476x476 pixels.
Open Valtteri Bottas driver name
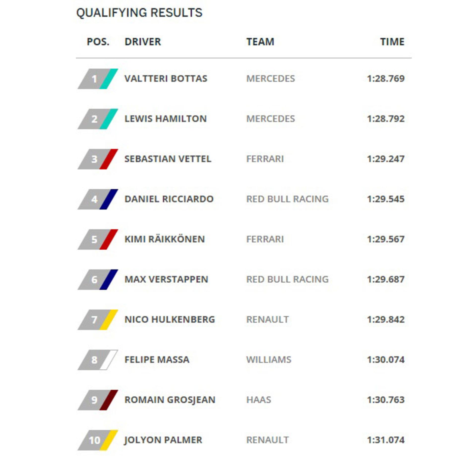[166, 79]
